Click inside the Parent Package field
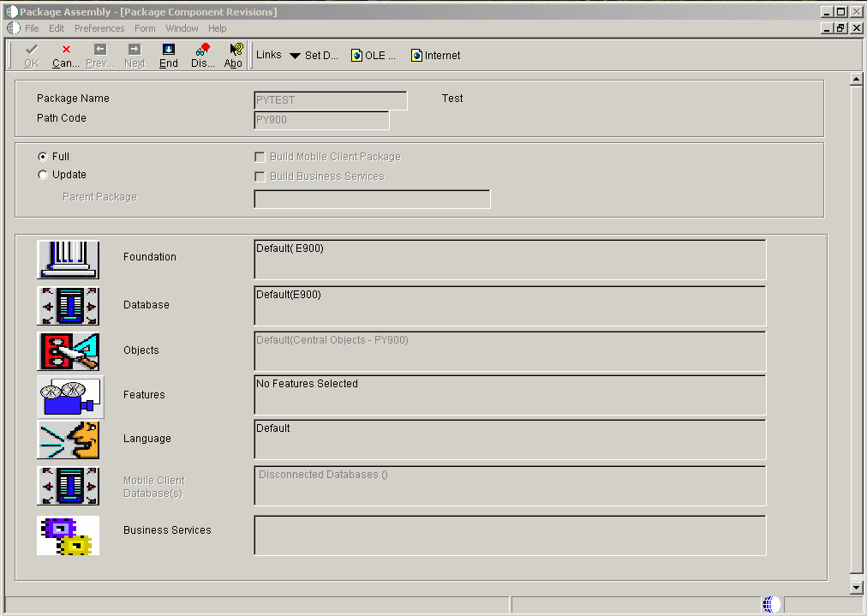867x616 pixels. point(372,198)
